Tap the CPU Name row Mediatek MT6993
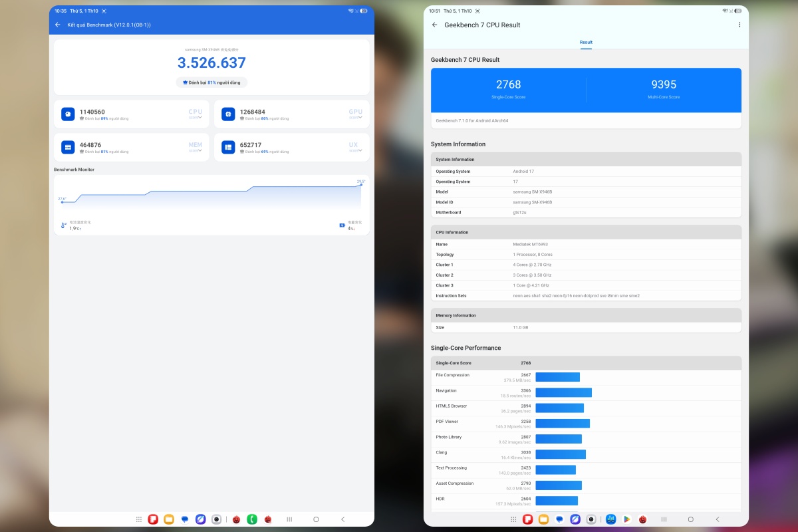Image resolution: width=798 pixels, height=532 pixels. (586, 244)
